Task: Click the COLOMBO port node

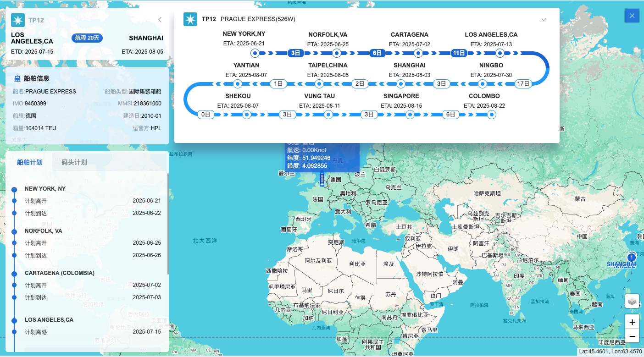Action: coord(491,115)
